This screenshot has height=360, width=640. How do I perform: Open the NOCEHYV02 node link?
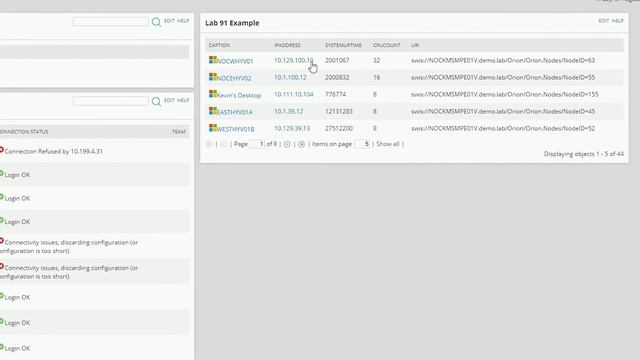[x=234, y=78]
